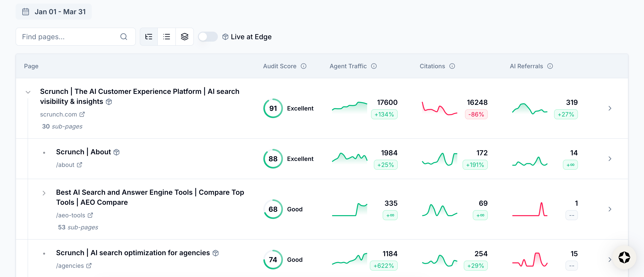The width and height of the screenshot is (644, 277).
Task: Click the About row citations sparkline
Action: pyautogui.click(x=440, y=159)
